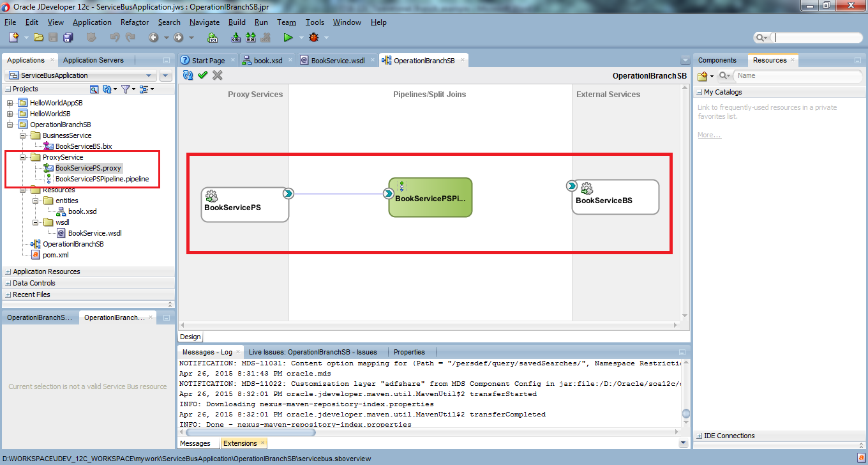
Task: Expand the HelloWorldAppSB project node
Action: (10, 103)
